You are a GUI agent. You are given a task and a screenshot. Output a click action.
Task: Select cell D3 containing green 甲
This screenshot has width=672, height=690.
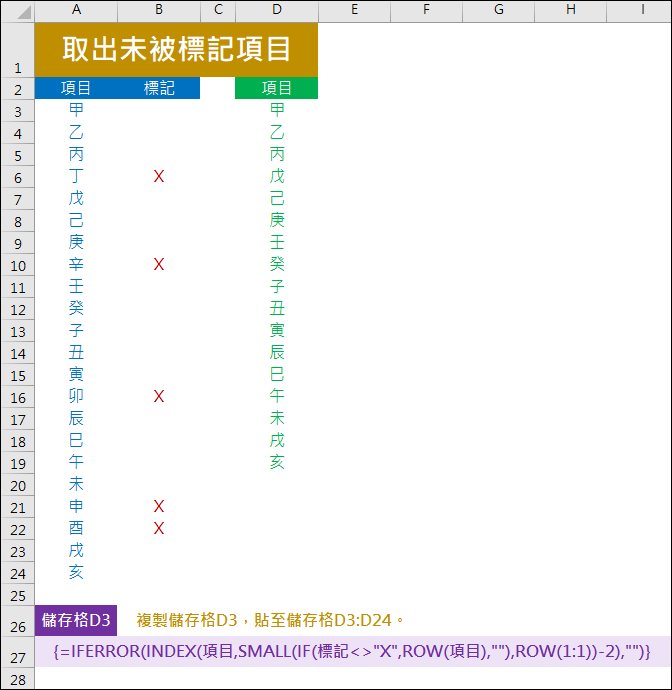coord(277,110)
